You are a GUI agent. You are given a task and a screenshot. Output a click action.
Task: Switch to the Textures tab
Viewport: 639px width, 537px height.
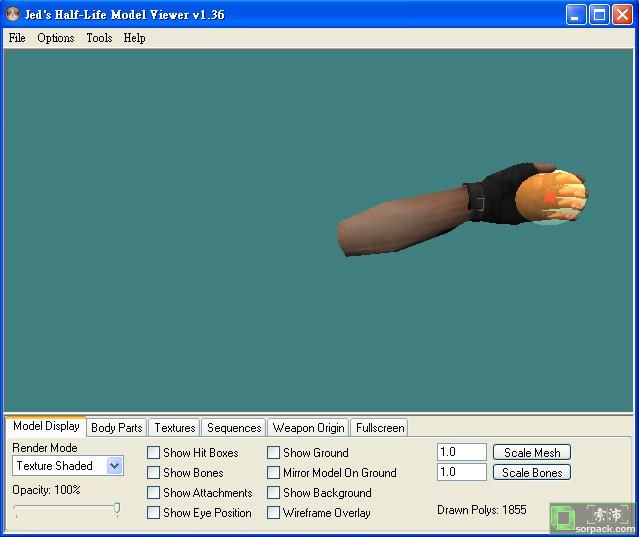click(x=174, y=428)
